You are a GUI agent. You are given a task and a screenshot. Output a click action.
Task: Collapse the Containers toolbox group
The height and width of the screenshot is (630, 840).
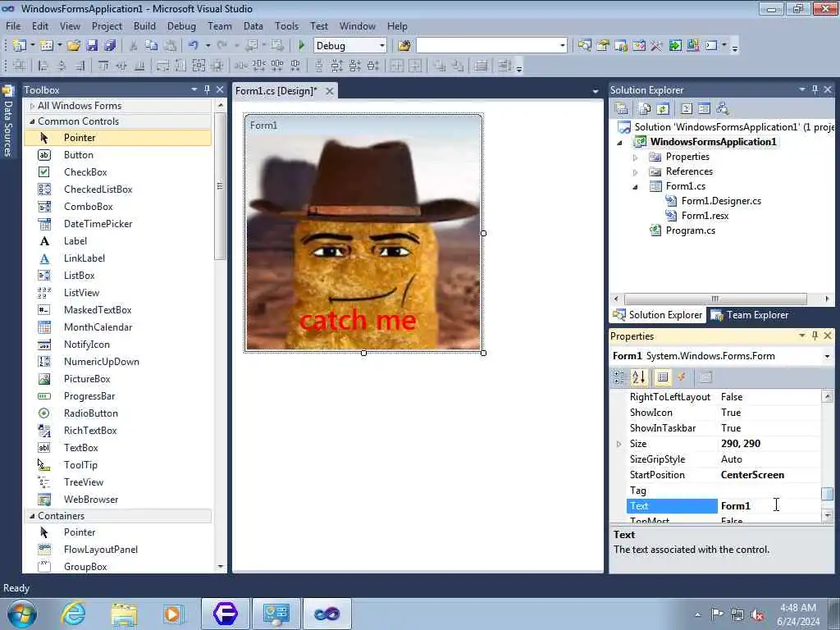pyautogui.click(x=32, y=516)
